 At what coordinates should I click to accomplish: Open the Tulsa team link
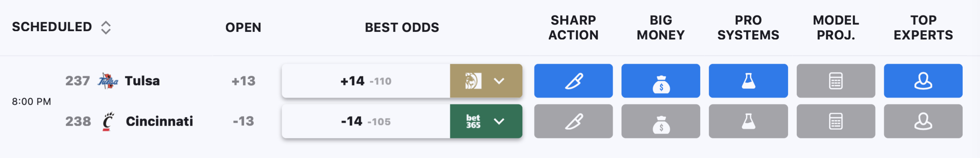(142, 81)
